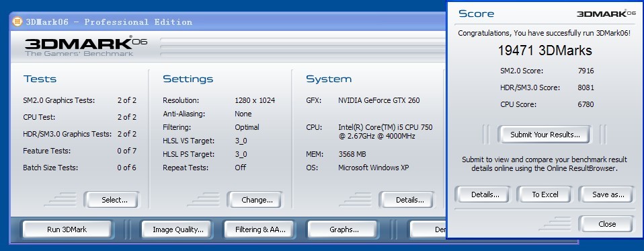Click the Filtering value Optimal
Viewport: 644px width, 251px height.
247,127
